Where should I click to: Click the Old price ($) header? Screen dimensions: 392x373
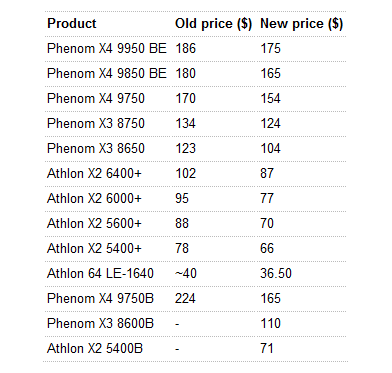(214, 24)
